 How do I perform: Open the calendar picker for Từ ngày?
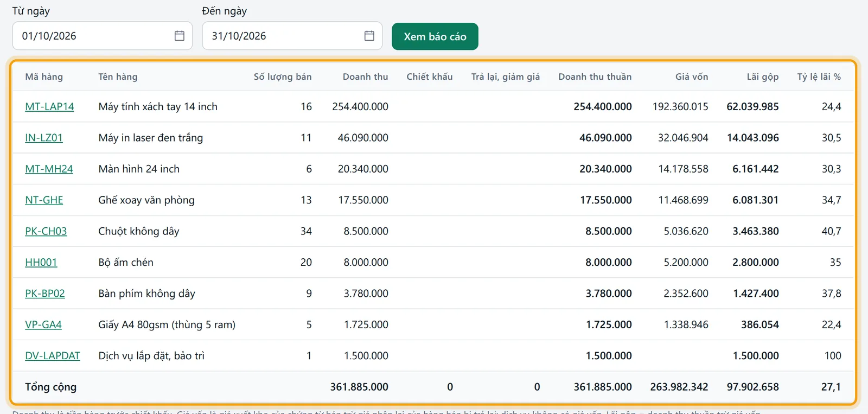pyautogui.click(x=180, y=36)
